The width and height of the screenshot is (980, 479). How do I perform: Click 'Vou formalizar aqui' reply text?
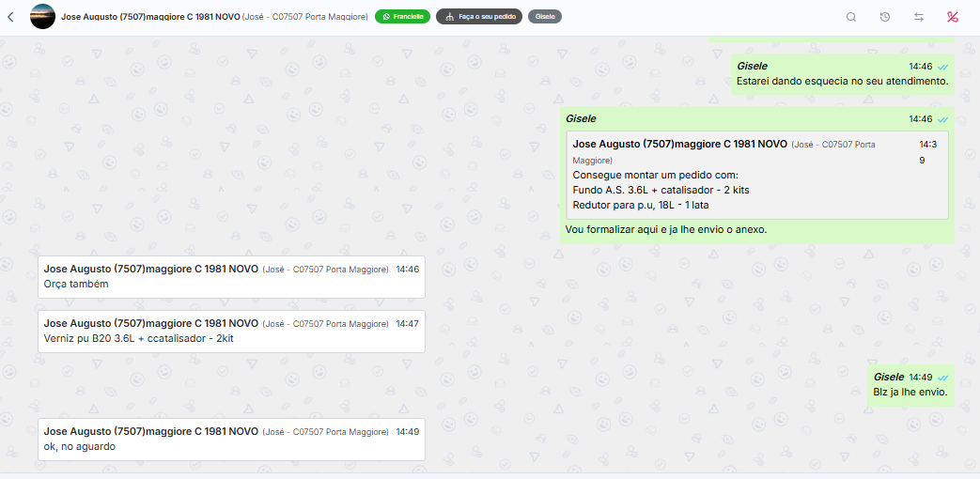tap(666, 229)
